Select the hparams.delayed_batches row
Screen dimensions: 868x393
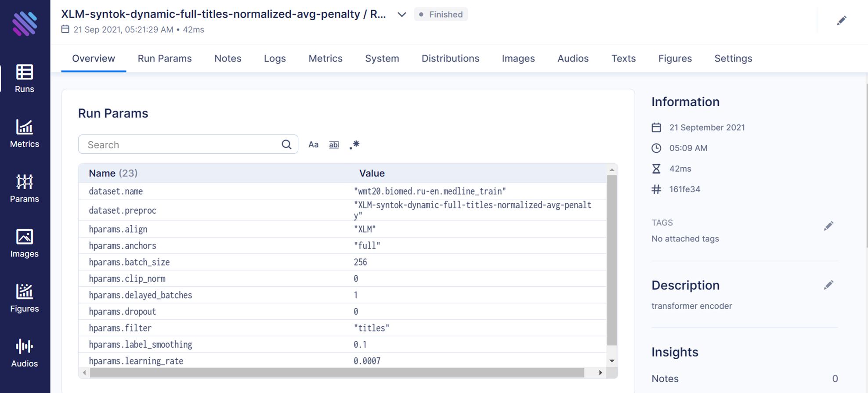343,295
